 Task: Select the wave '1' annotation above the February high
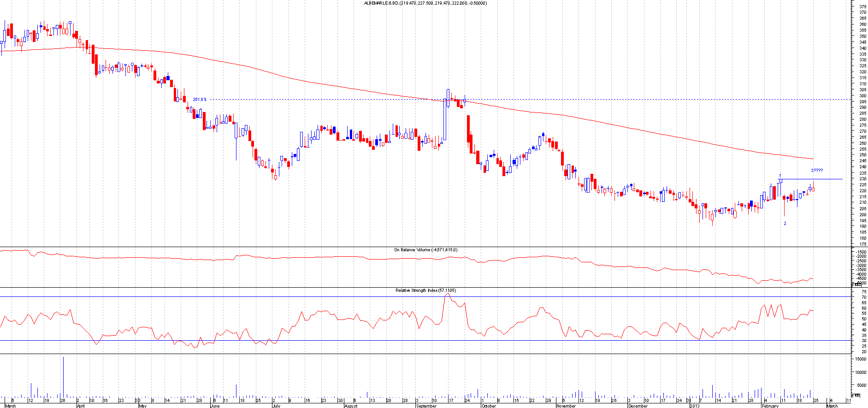(x=780, y=175)
